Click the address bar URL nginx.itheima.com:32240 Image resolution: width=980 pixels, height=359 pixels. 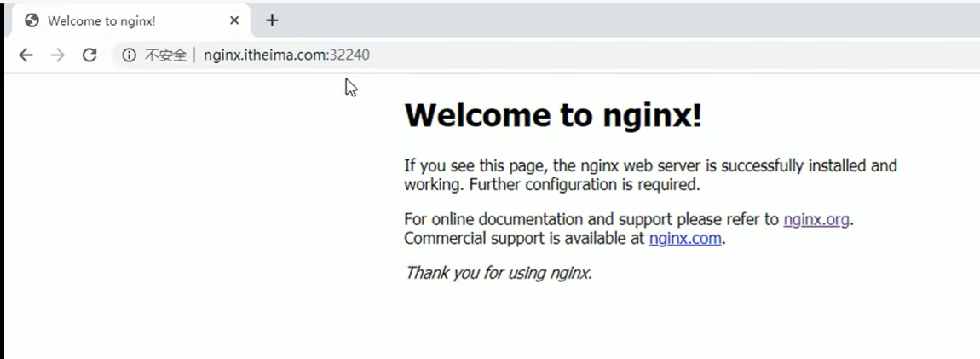287,55
